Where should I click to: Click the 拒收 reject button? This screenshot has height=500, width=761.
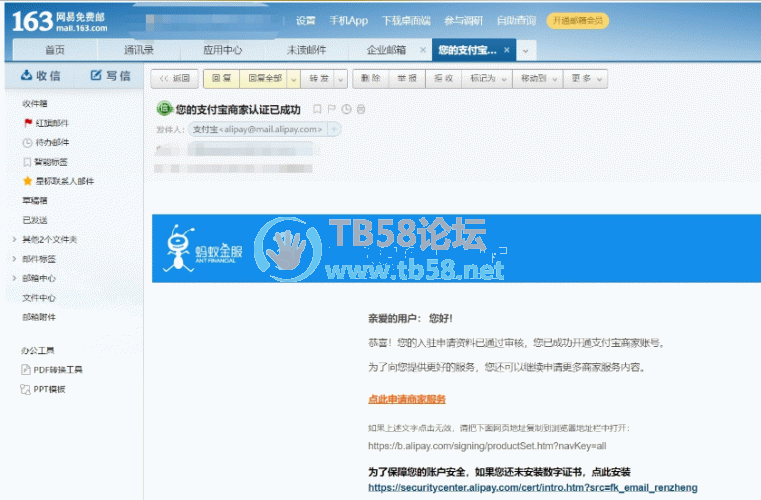444,79
